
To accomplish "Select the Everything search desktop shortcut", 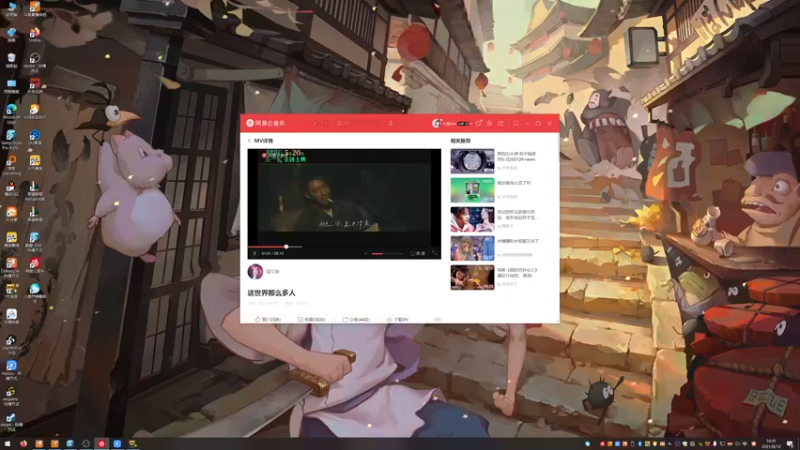I will click(11, 165).
